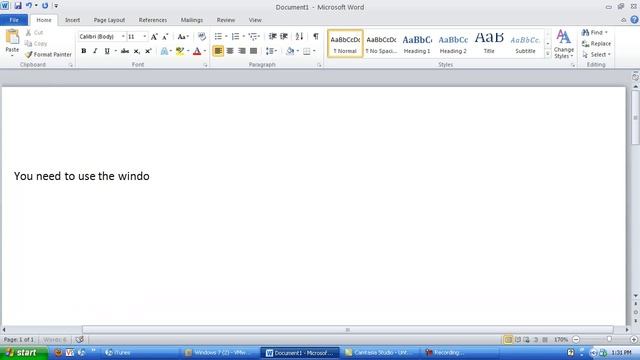This screenshot has height=360, width=640.
Task: Click the proofing status icon in status bar
Action: click(x=80, y=339)
